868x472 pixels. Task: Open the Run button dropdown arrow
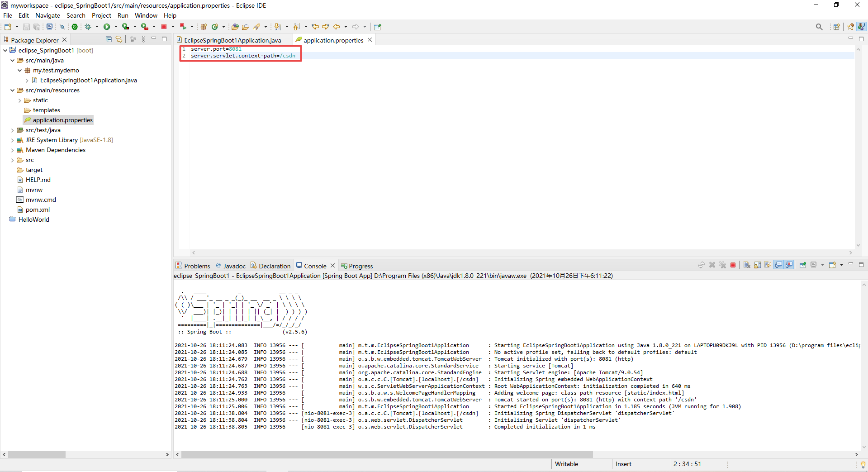(116, 27)
